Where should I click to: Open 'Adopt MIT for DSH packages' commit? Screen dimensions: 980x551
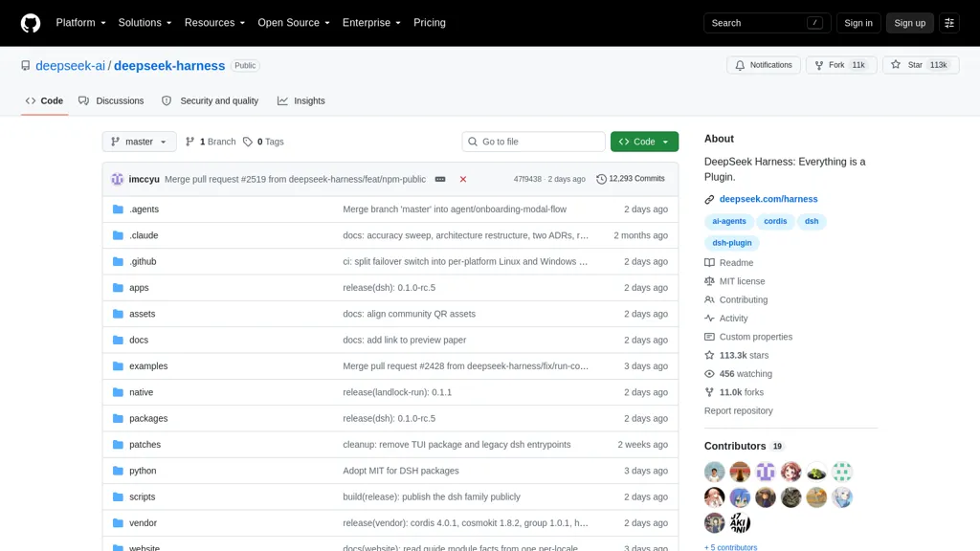pos(401,471)
